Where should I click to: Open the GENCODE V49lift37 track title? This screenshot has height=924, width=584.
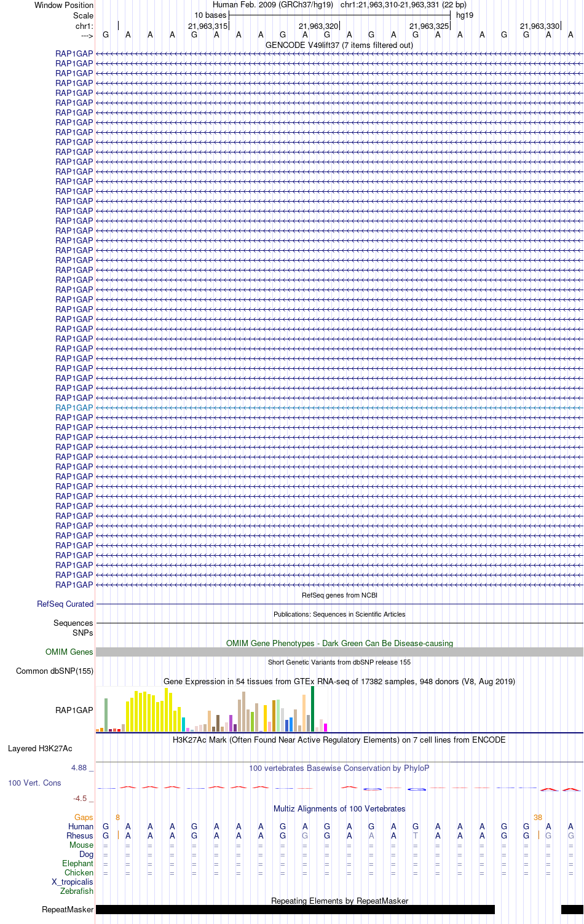pos(339,45)
